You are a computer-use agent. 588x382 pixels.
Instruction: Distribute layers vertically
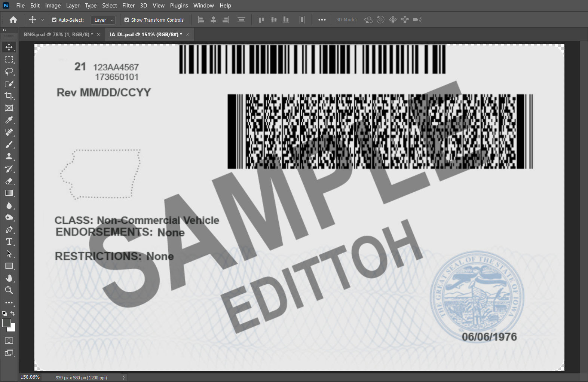[x=241, y=20]
